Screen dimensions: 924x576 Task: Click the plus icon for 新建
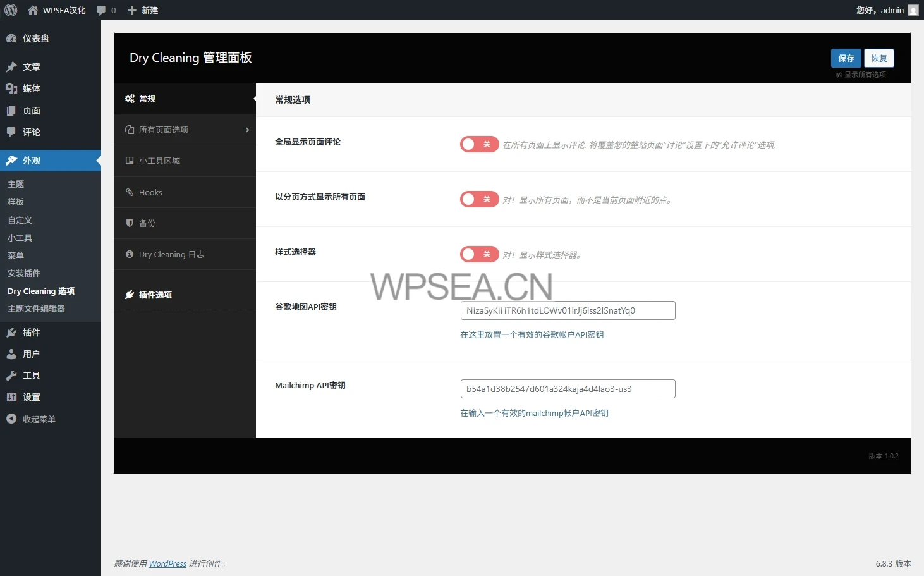[x=131, y=10]
